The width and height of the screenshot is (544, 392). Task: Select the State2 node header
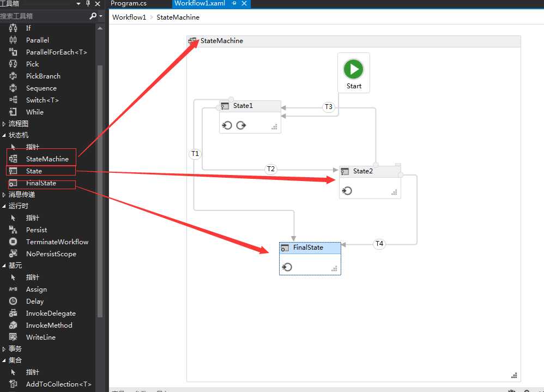click(370, 171)
